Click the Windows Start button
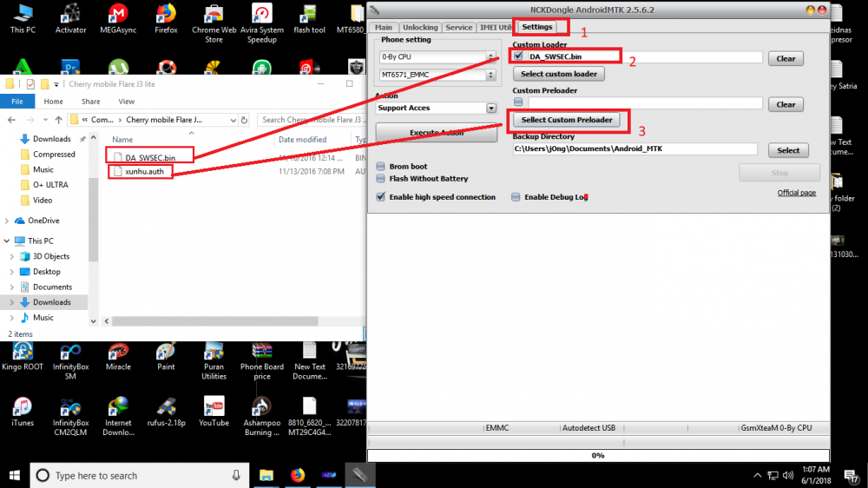This screenshot has height=488, width=868. (15, 475)
